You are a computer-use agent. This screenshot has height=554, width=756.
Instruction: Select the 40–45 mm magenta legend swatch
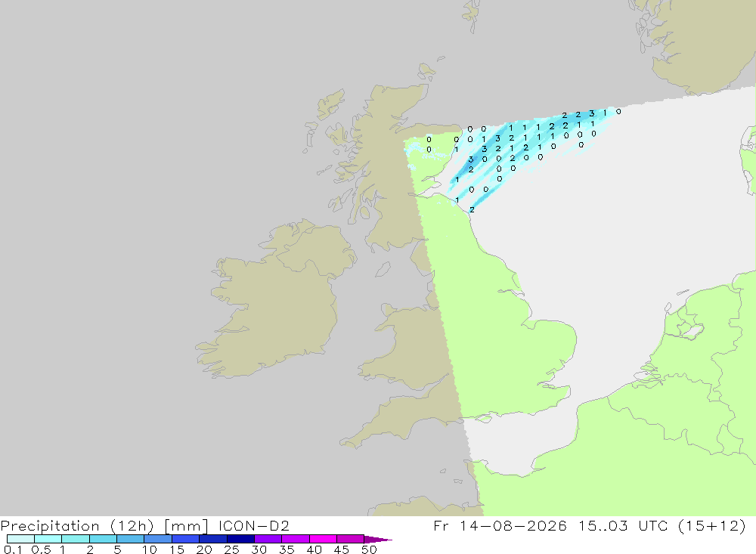[x=323, y=539]
